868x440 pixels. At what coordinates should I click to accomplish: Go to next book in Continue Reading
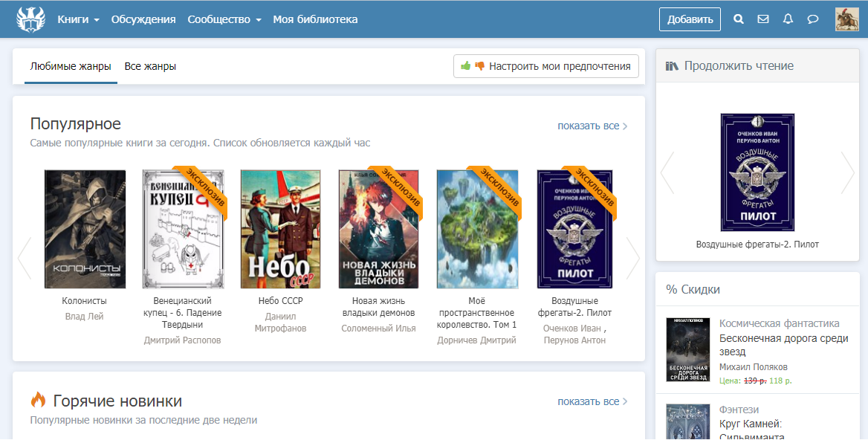point(847,172)
